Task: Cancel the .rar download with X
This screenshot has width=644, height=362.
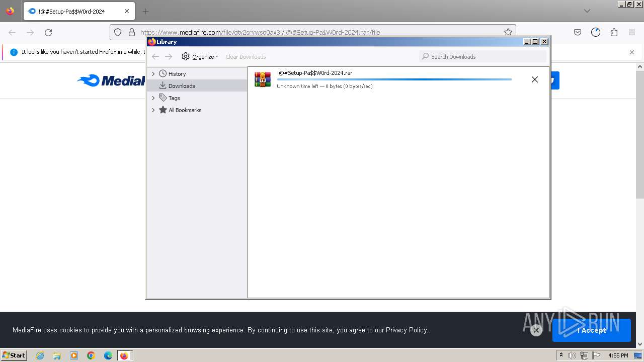Action: [535, 79]
